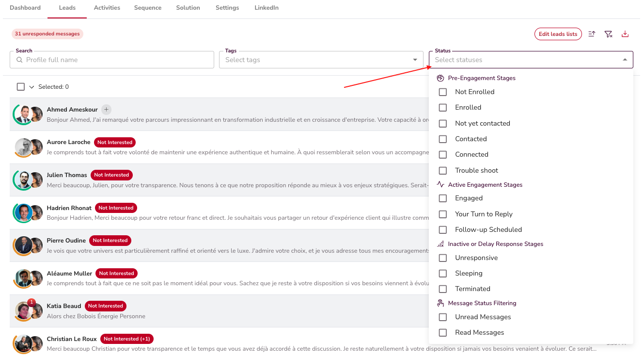Click the sort leads icon

[x=592, y=34]
